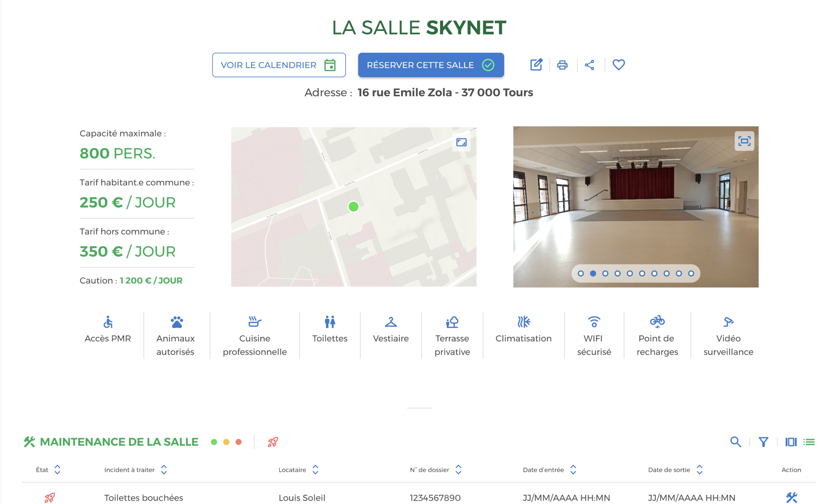Sort table by Date d'entrée
The image size is (839, 504).
[573, 470]
